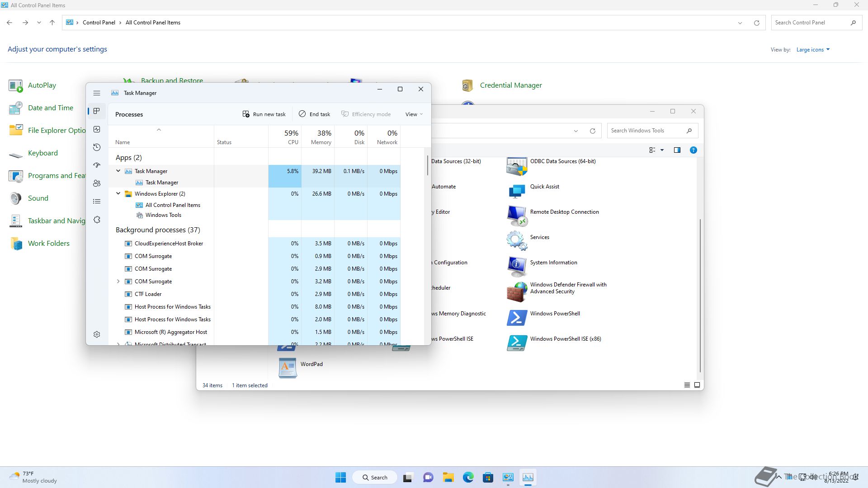Screen dimensions: 868x488
Task: Open Services page in Task Manager sidebar
Action: (97, 220)
